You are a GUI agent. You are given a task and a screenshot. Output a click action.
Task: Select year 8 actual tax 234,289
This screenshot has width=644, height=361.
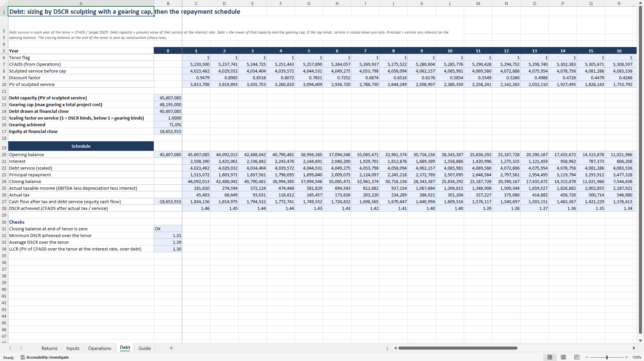click(393, 195)
